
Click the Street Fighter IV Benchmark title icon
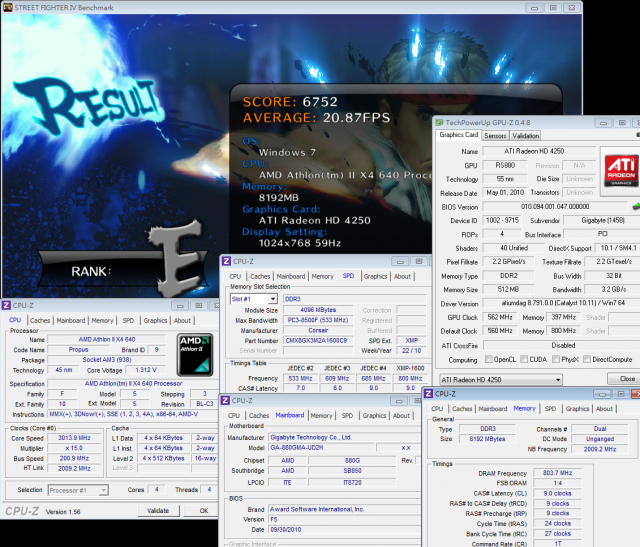7,7
